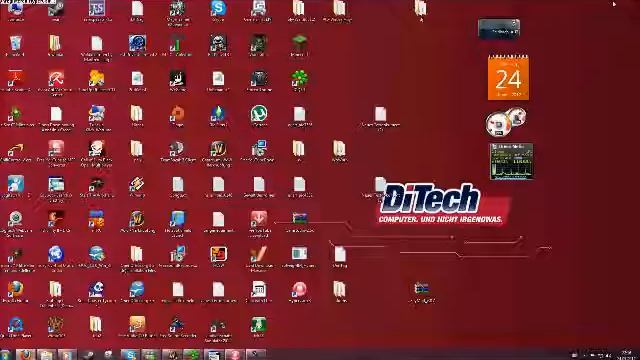
Task: Click the dark gadget above the calendar
Action: 499,29
